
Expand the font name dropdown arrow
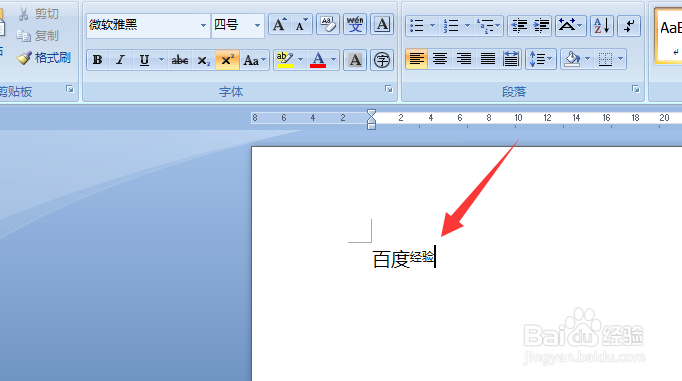[204, 25]
